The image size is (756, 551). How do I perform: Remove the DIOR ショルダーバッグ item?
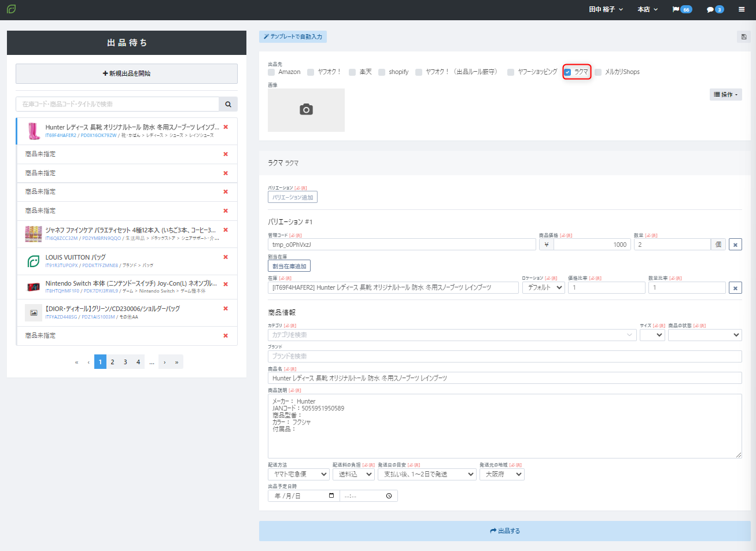point(226,309)
